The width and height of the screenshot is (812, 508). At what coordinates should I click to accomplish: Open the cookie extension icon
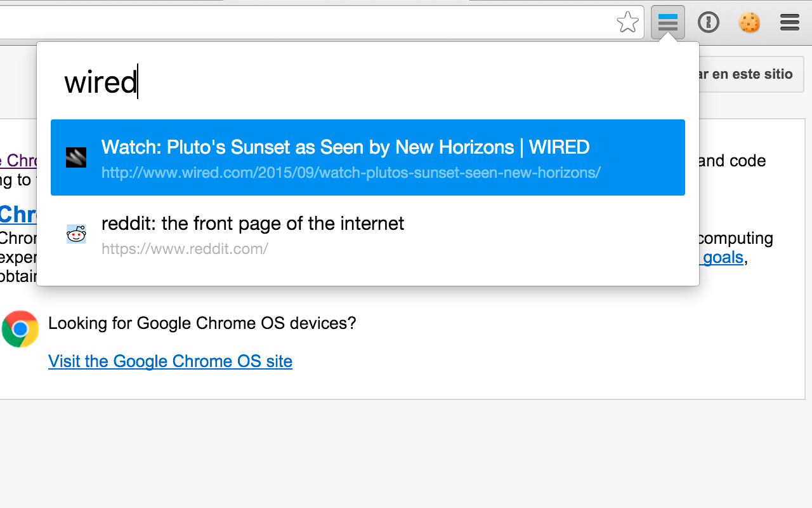click(749, 23)
